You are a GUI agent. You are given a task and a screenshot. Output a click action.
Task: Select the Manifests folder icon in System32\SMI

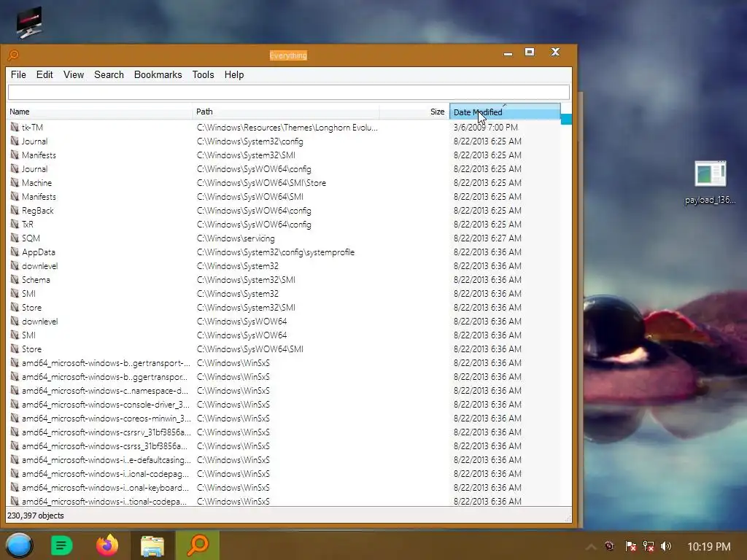15,155
